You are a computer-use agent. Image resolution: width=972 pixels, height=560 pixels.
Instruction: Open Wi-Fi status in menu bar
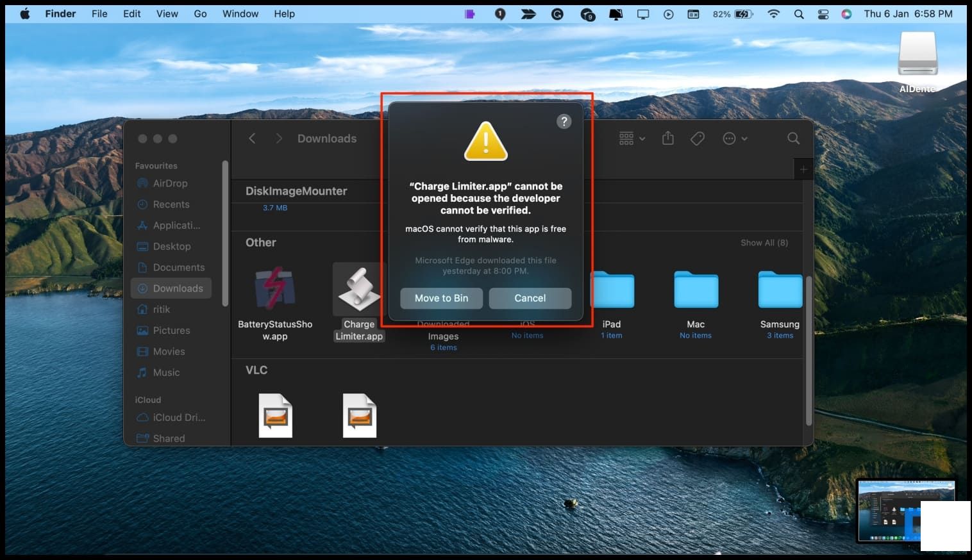click(x=774, y=13)
